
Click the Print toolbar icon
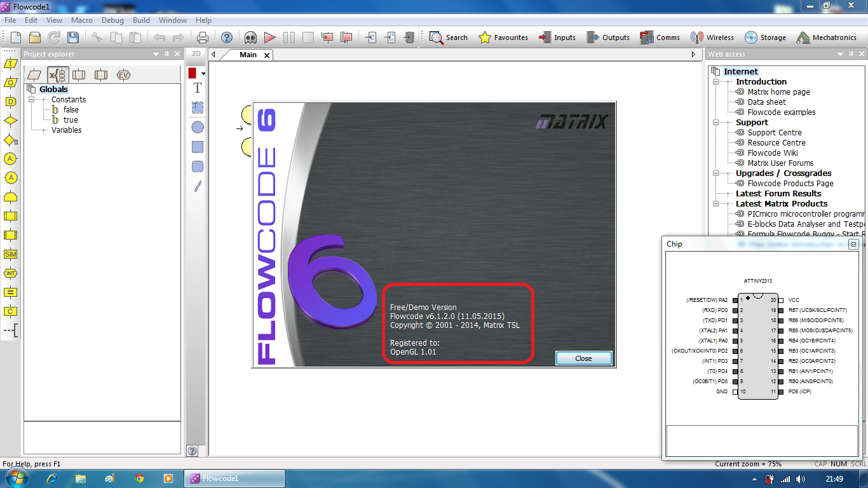pyautogui.click(x=203, y=37)
